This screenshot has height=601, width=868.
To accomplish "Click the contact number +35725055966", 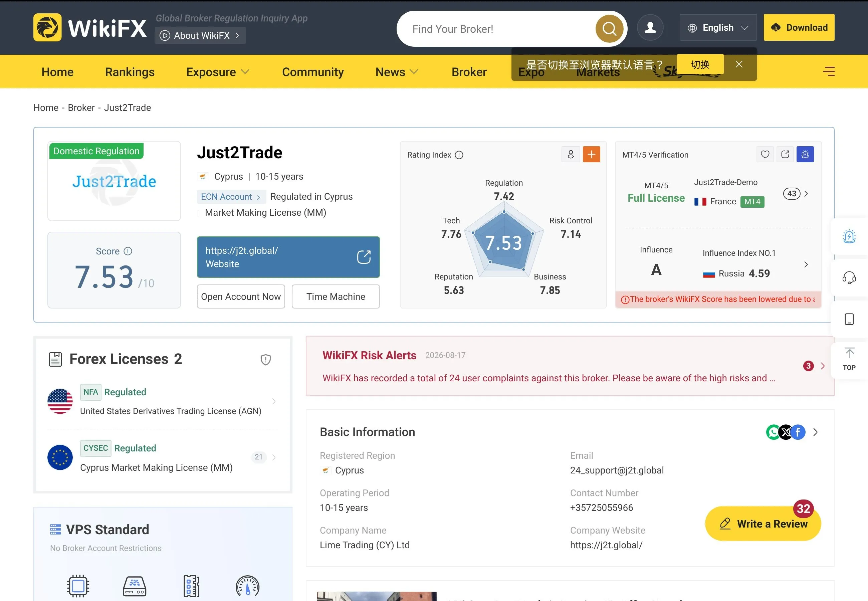I will pyautogui.click(x=602, y=508).
